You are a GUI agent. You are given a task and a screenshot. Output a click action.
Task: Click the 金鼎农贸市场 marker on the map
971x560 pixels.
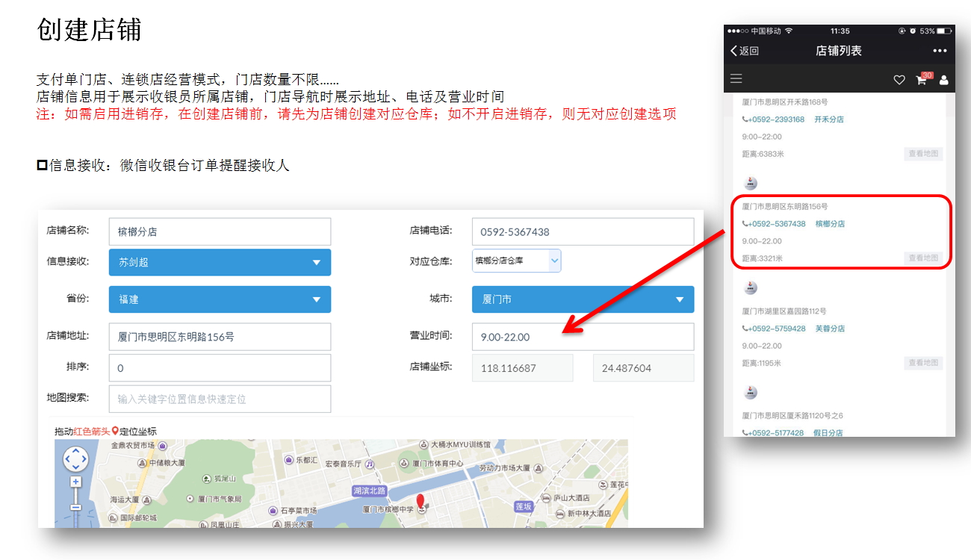click(163, 445)
